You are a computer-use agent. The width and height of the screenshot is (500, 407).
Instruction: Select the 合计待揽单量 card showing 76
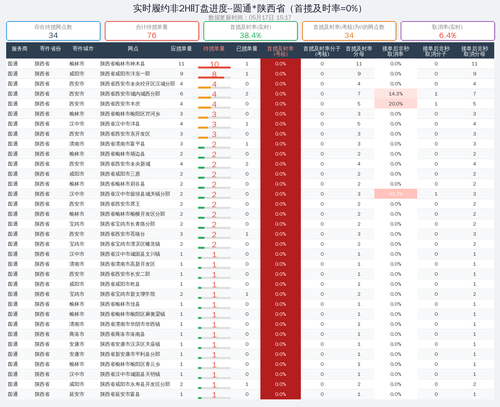152,31
